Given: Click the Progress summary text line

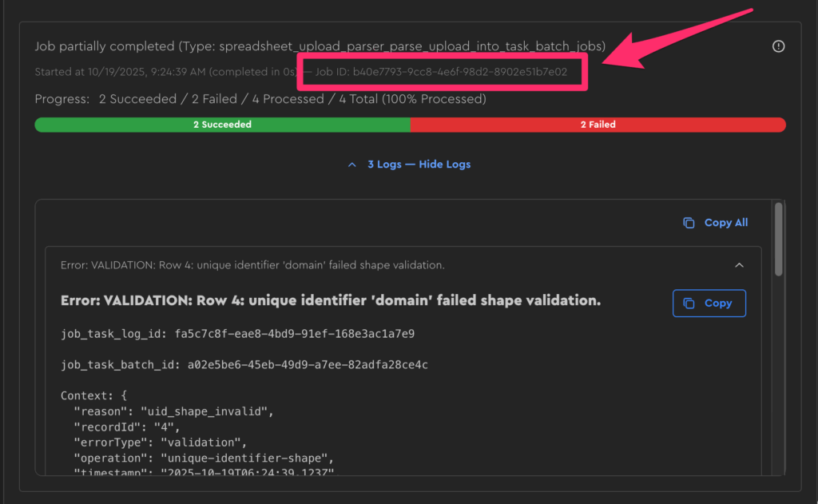Looking at the screenshot, I should click(x=260, y=99).
